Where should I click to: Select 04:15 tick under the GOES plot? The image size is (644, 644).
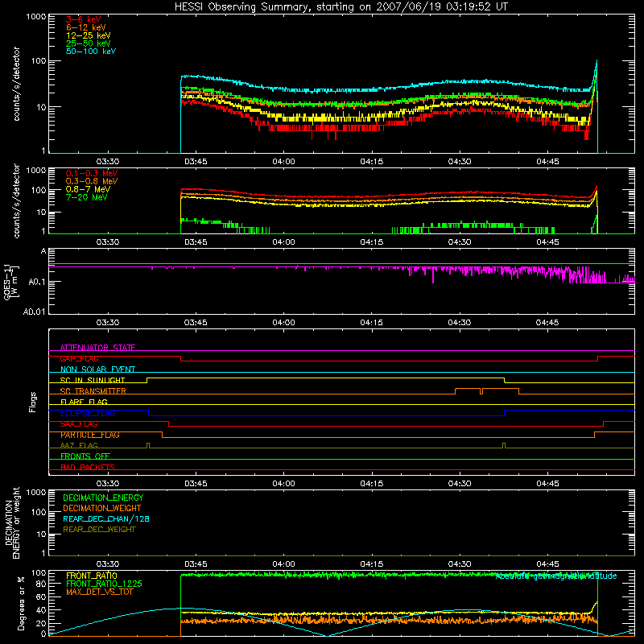pyautogui.click(x=371, y=323)
